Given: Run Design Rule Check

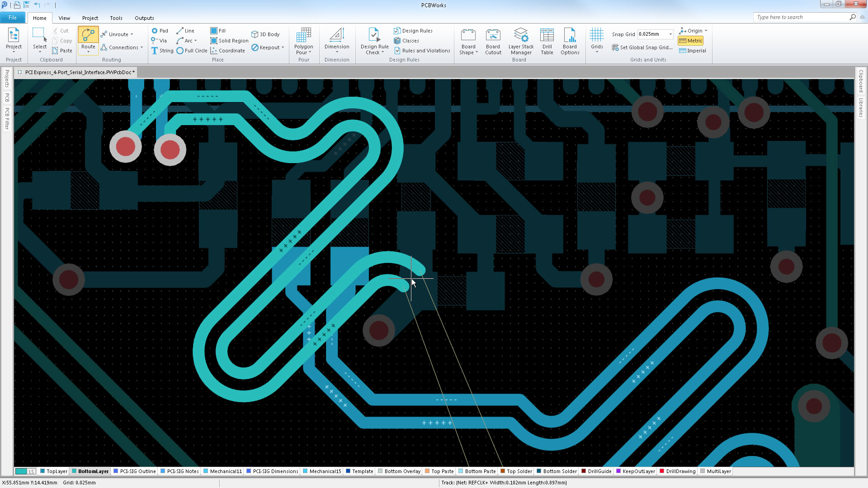Looking at the screenshot, I should (374, 37).
